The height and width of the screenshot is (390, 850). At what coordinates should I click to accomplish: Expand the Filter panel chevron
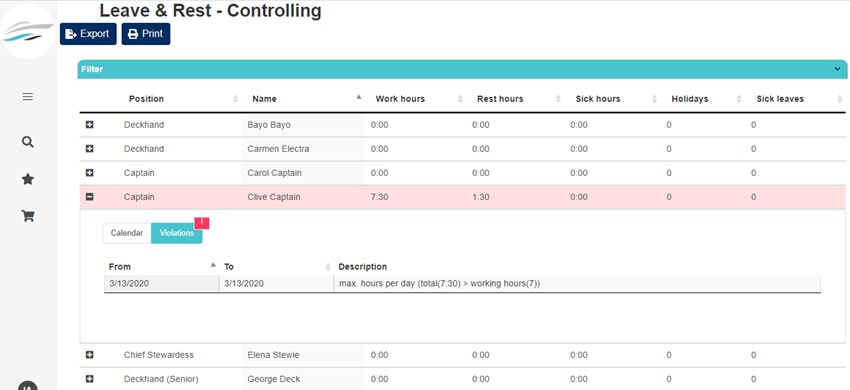coord(838,69)
